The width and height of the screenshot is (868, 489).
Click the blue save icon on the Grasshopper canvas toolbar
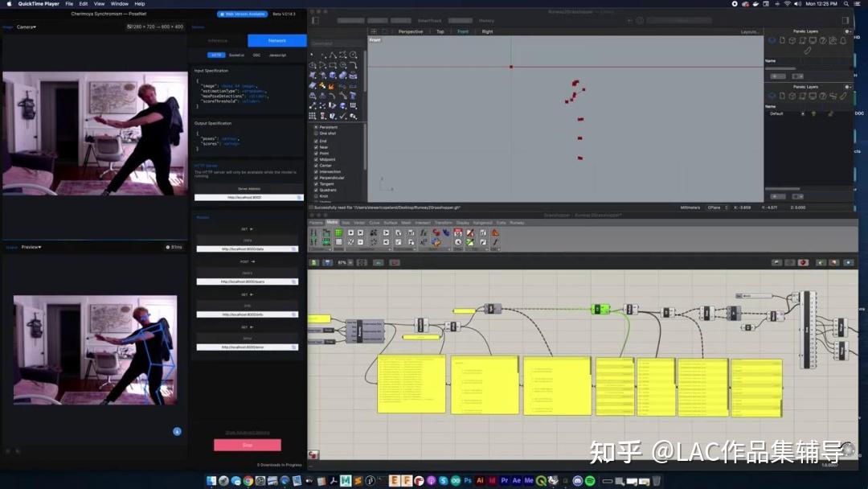point(327,261)
